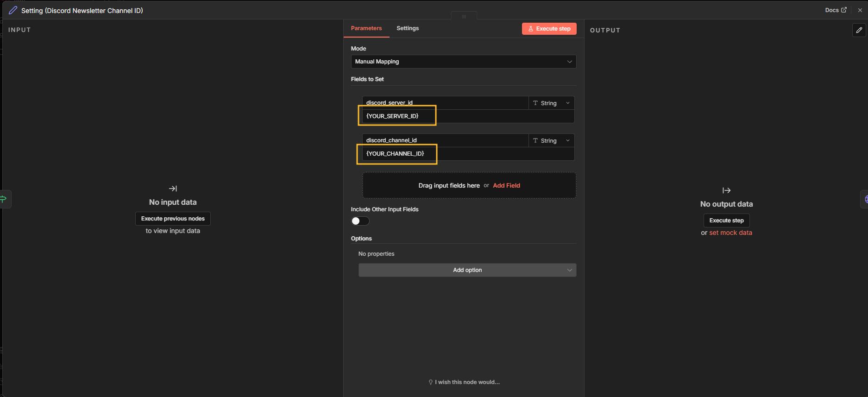Screen dimensions: 868x397
Task: Toggle Include Other Input Fields switch
Action: pos(360,221)
